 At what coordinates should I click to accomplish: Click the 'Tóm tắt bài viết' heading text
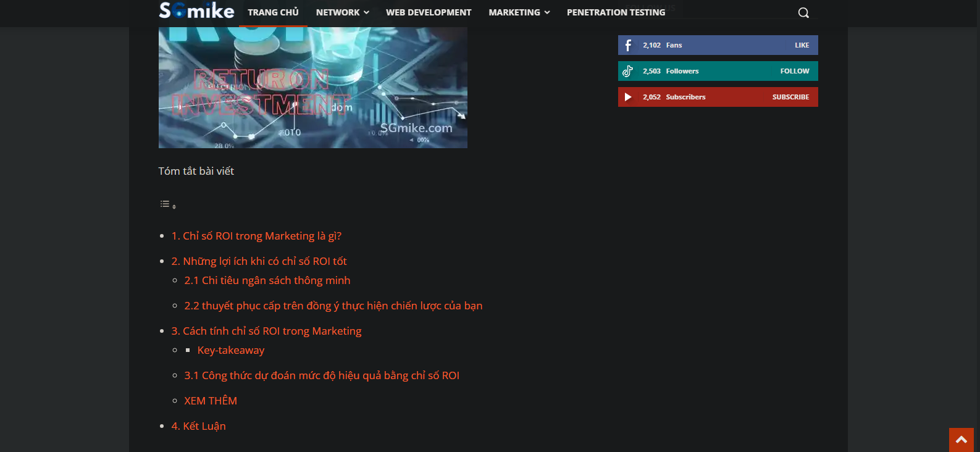pyautogui.click(x=196, y=171)
